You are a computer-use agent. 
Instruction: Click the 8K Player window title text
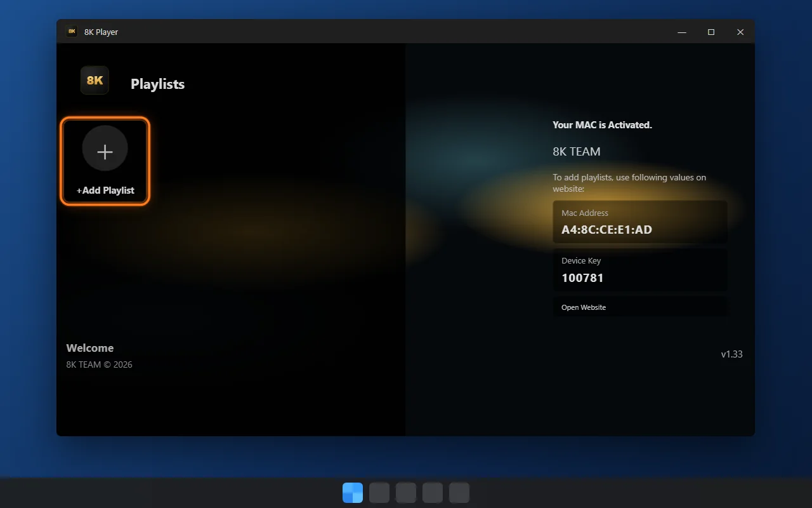tap(101, 32)
